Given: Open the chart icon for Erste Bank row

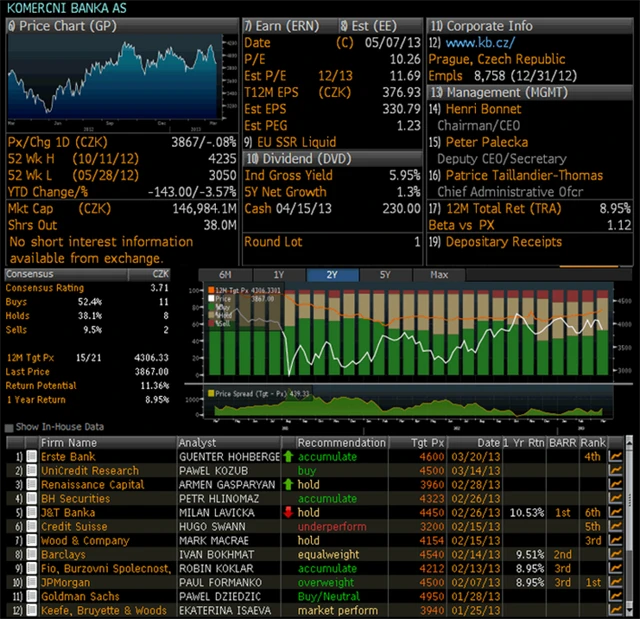Looking at the screenshot, I should [x=616, y=457].
